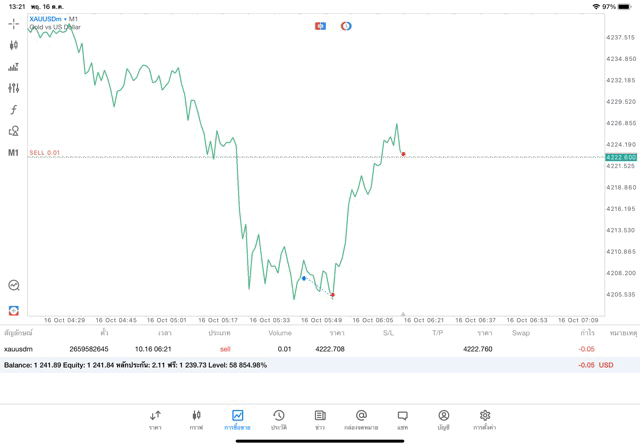The height and width of the screenshot is (447, 640).
Task: Open the การตั้งค่า (Settings) tab
Action: point(485,420)
